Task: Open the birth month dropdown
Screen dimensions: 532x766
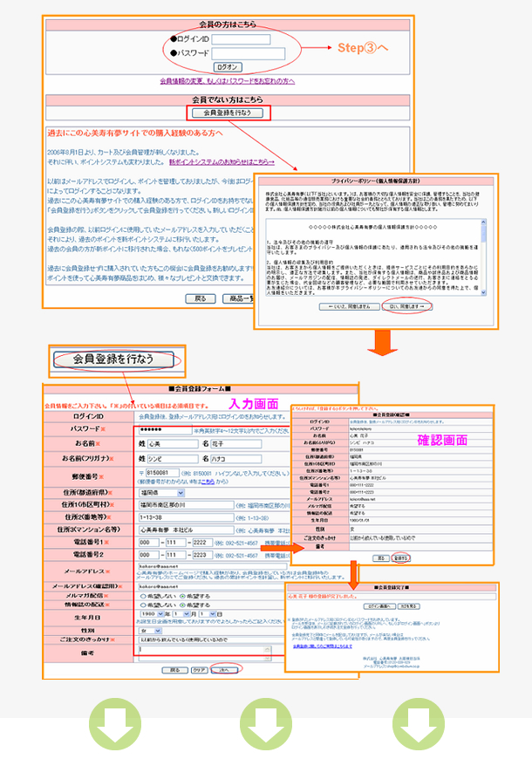Action: click(181, 613)
